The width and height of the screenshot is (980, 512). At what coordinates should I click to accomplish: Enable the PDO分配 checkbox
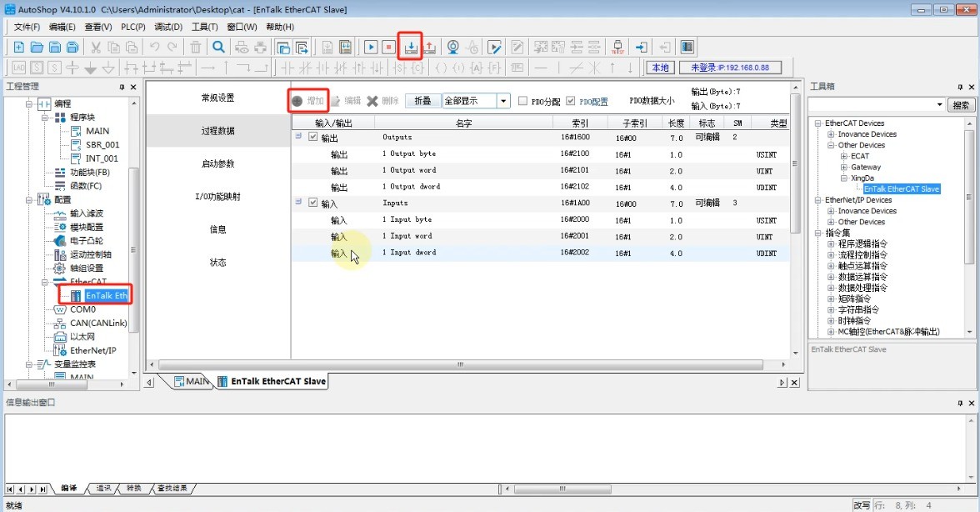pyautogui.click(x=522, y=101)
